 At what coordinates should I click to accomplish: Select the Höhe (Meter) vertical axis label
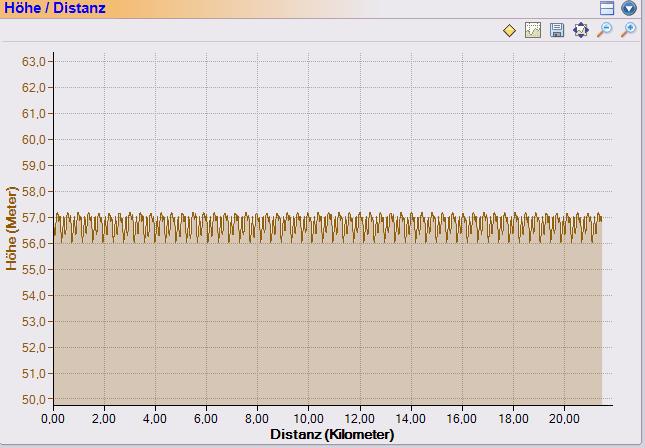(11, 228)
